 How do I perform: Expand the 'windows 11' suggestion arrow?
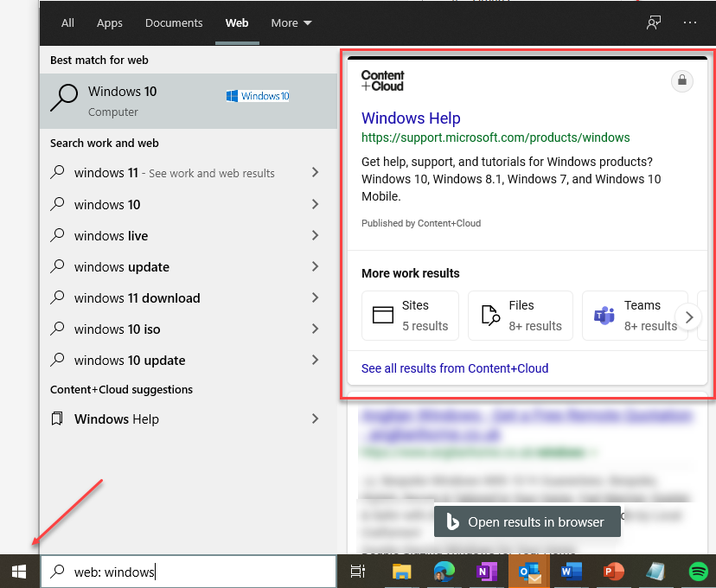click(315, 173)
